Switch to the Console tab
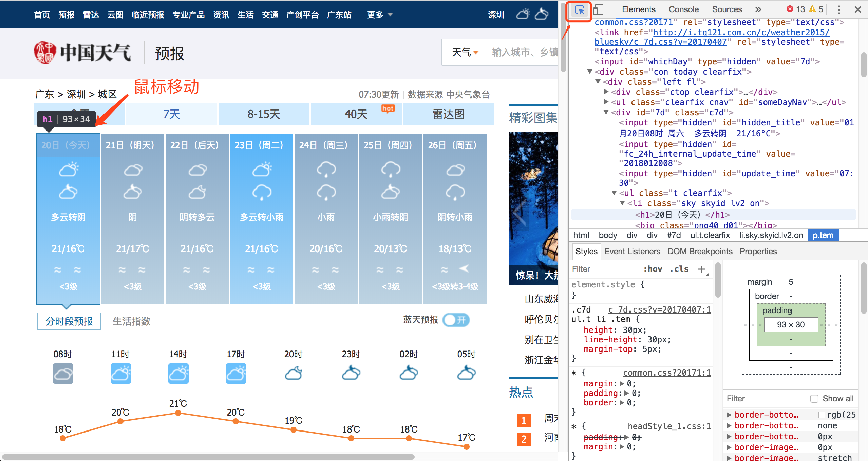The width and height of the screenshot is (868, 461). tap(683, 9)
